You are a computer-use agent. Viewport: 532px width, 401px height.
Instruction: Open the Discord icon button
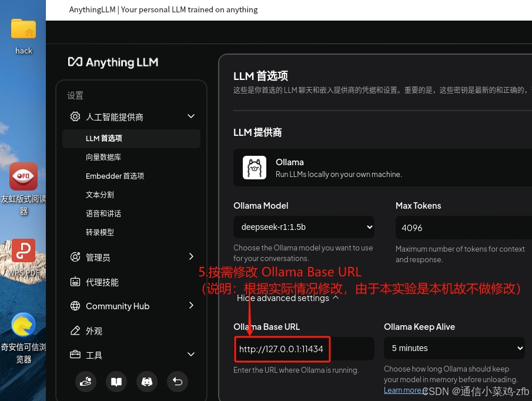point(147,382)
